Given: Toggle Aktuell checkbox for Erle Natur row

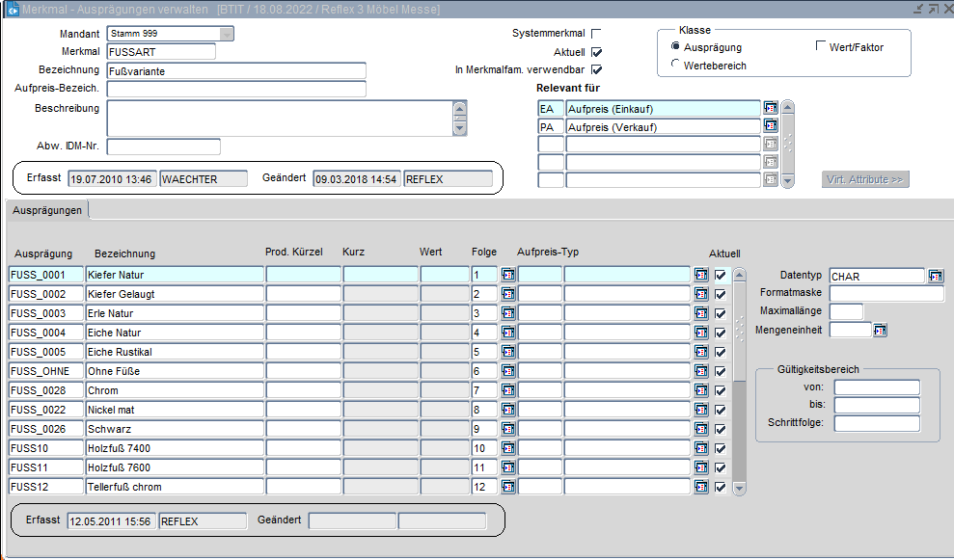Looking at the screenshot, I should [x=720, y=313].
